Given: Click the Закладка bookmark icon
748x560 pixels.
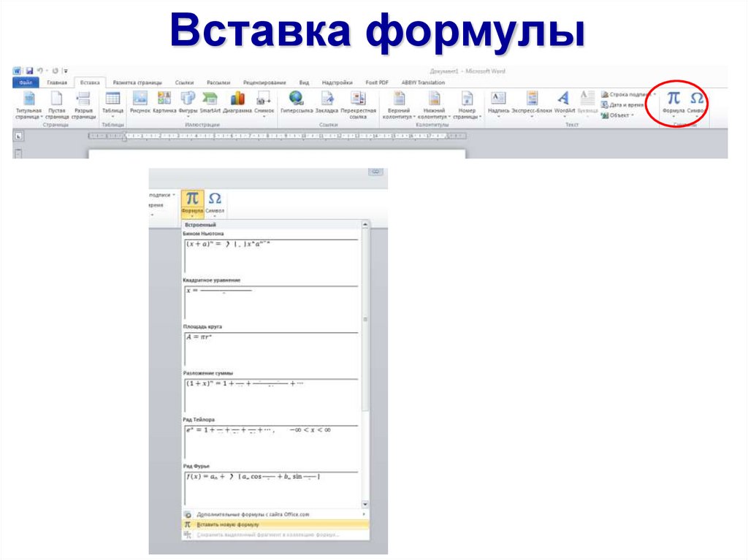Looking at the screenshot, I should click(x=327, y=99).
